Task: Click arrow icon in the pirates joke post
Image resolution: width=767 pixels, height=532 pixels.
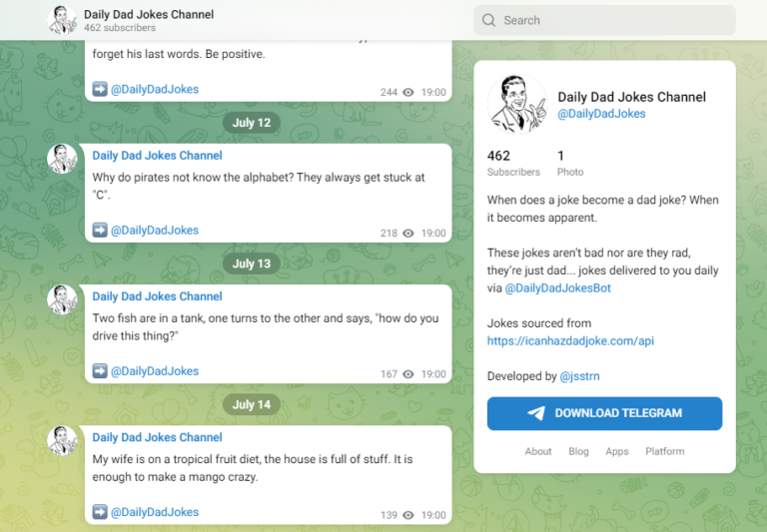Action: [100, 230]
